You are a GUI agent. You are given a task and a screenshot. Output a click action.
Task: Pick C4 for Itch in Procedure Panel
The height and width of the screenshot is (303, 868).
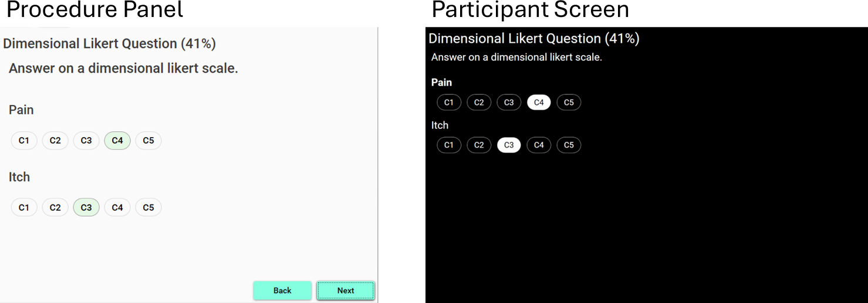(117, 207)
